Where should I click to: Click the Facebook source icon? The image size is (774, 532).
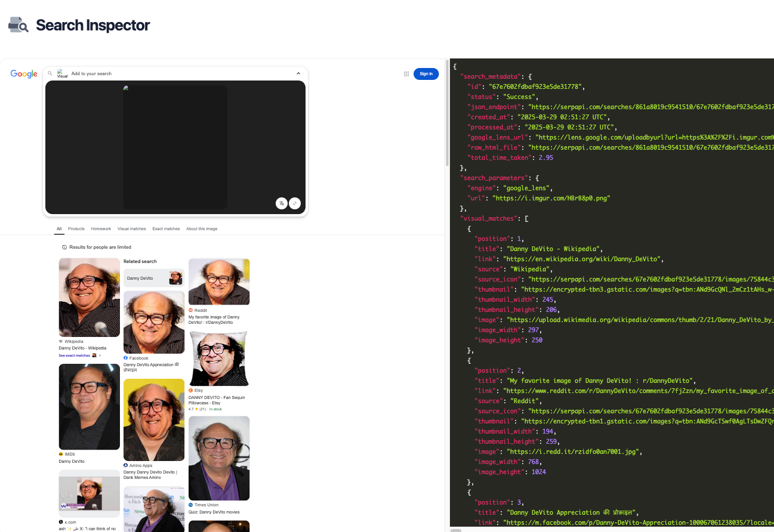click(126, 358)
